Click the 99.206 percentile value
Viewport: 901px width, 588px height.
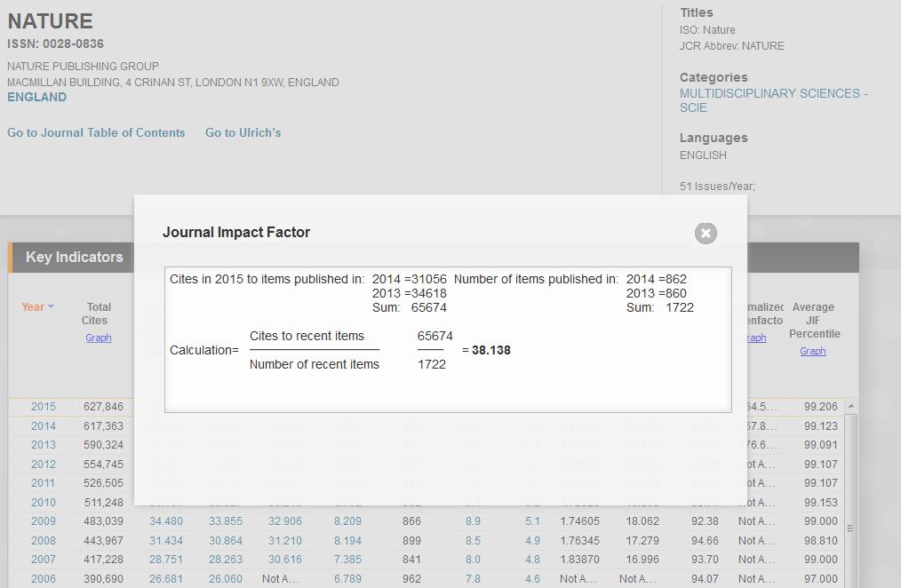(820, 407)
